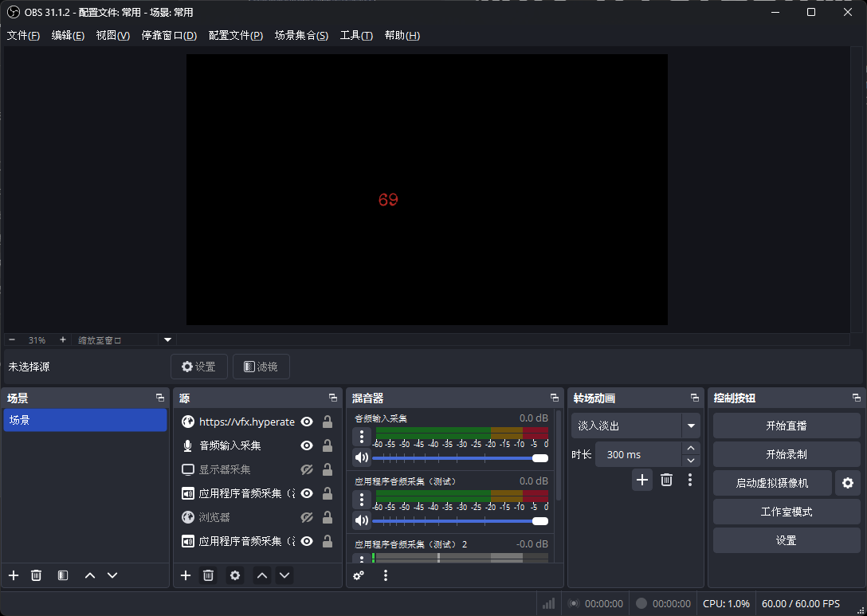This screenshot has width=867, height=616.
Task: Show the 显示器采集 source
Action: click(x=306, y=469)
